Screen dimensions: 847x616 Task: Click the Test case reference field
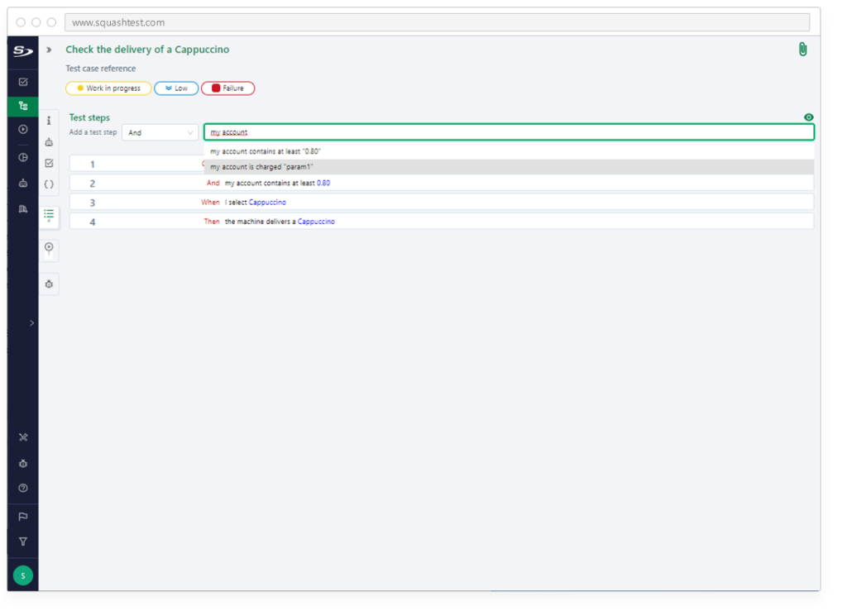click(x=100, y=69)
